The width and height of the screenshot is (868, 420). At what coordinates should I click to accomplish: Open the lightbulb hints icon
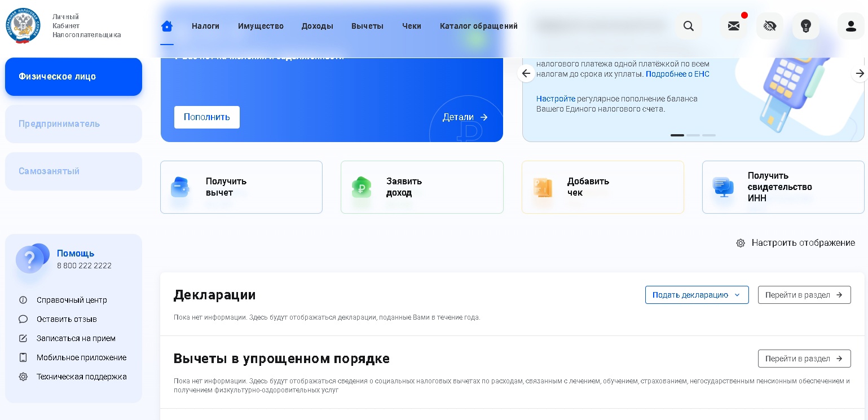805,26
